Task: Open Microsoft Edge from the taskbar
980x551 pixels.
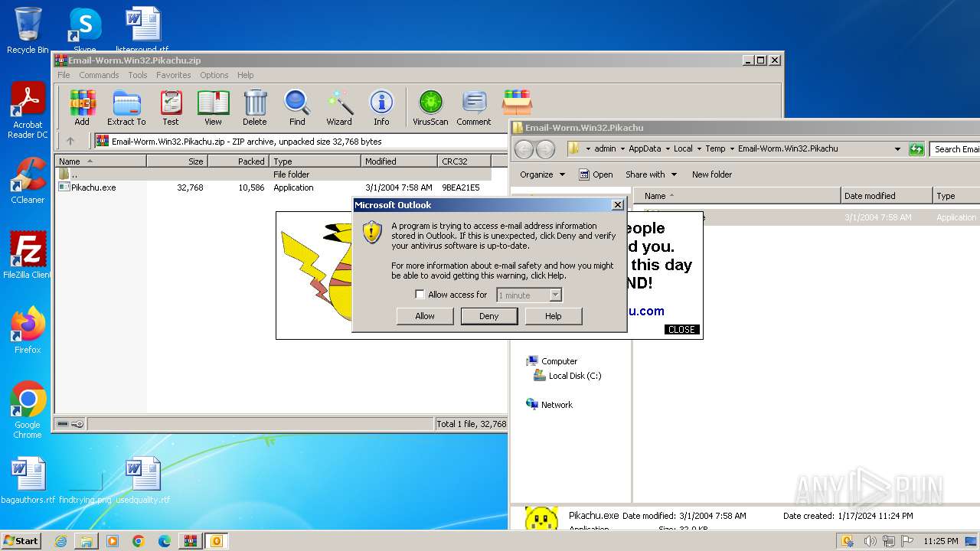Action: [164, 541]
